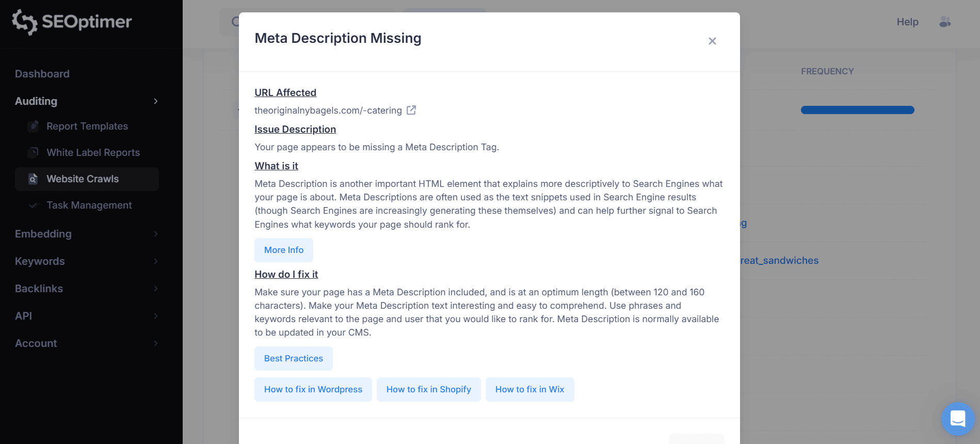
Task: Open the Dashboard menu item
Action: point(42,74)
